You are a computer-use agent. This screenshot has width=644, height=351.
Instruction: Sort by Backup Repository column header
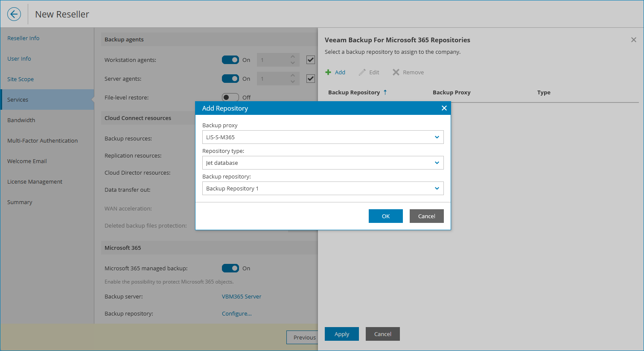click(354, 92)
